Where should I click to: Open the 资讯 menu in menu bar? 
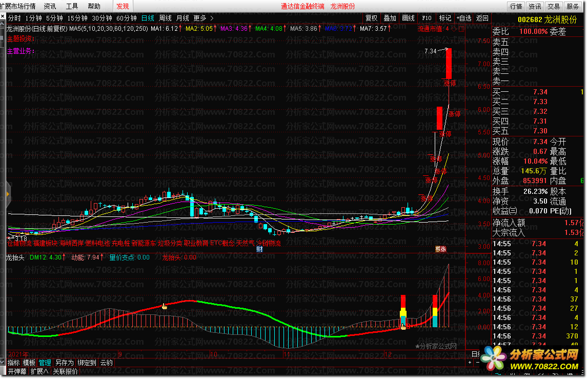pyautogui.click(x=50, y=6)
